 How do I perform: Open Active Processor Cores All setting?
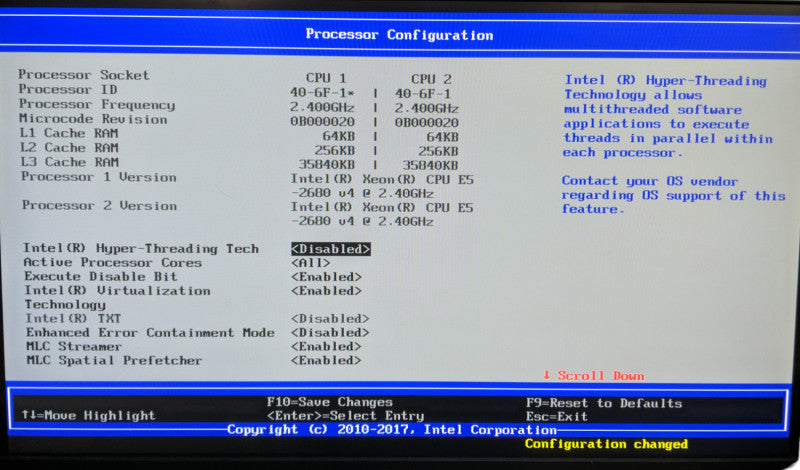[x=311, y=263]
